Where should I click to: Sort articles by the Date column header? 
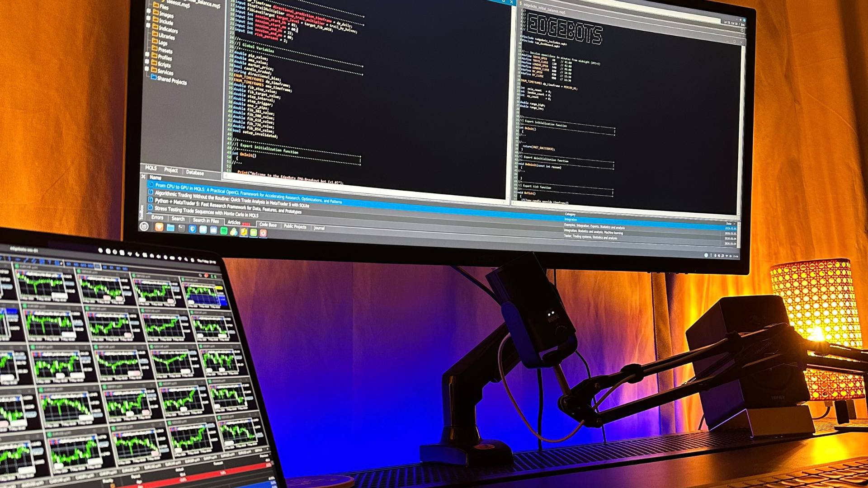(x=729, y=223)
